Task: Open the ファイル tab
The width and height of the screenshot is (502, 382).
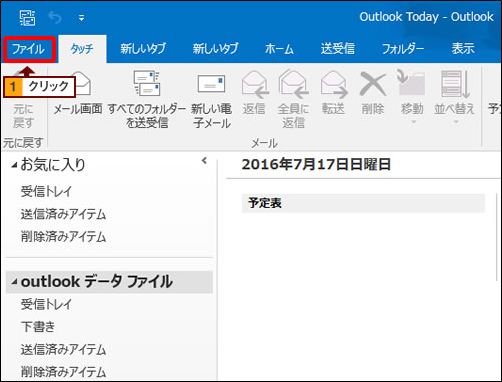Action: pyautogui.click(x=29, y=49)
